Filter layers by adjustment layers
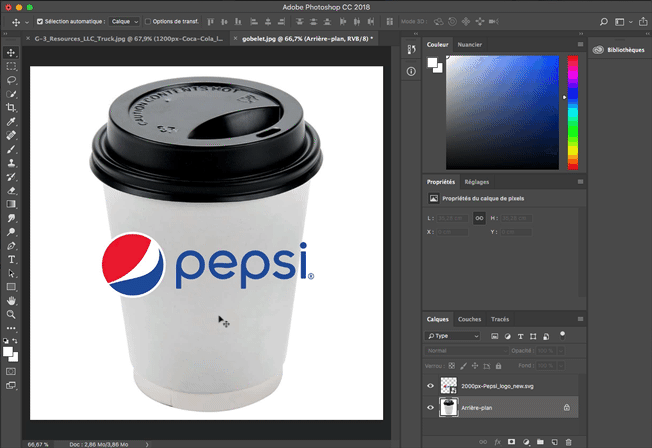 pyautogui.click(x=507, y=336)
